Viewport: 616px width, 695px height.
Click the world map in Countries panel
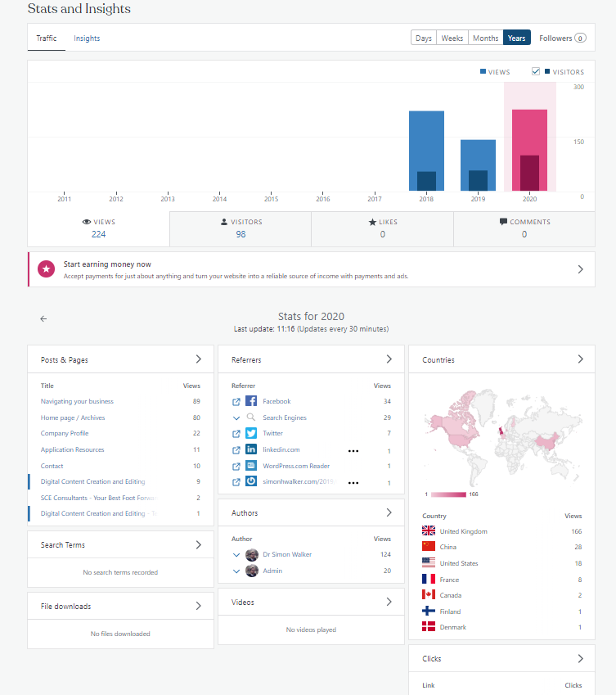(501, 434)
